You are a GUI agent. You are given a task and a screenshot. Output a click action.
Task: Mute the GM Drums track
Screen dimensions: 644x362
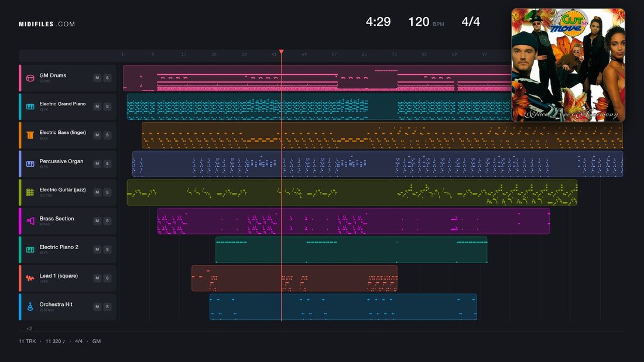coord(97,78)
